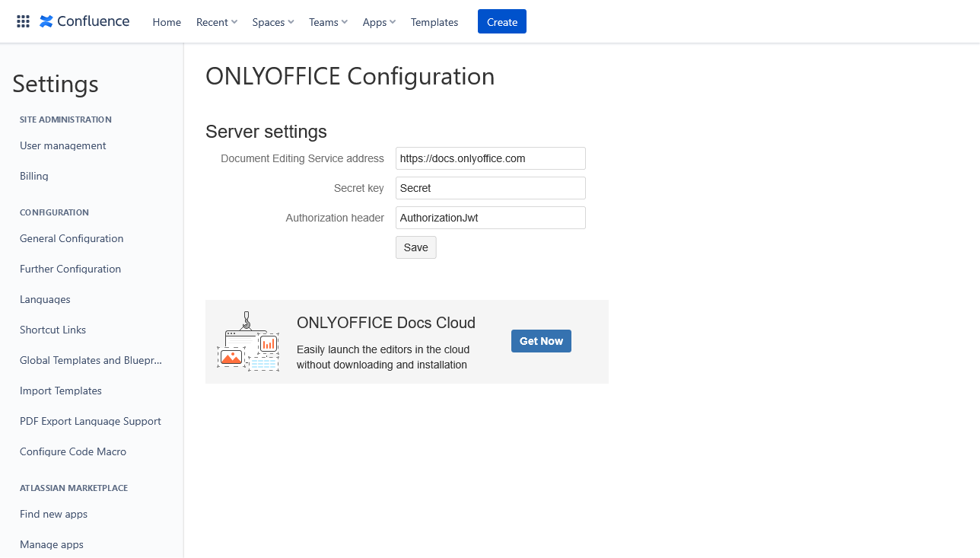Open the Spaces dropdown
The width and height of the screenshot is (980, 558).
tap(273, 22)
